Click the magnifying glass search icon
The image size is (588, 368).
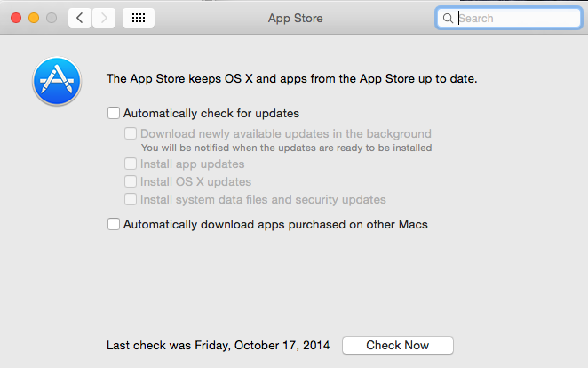pyautogui.click(x=448, y=18)
